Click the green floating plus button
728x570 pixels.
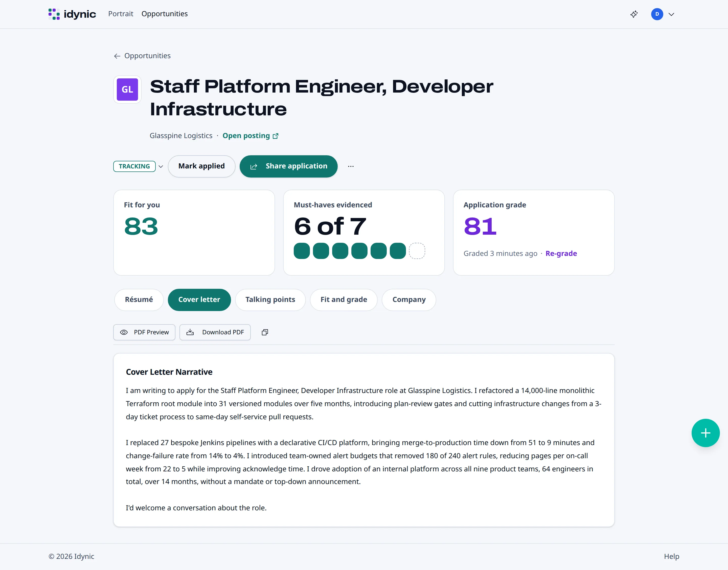click(x=706, y=433)
